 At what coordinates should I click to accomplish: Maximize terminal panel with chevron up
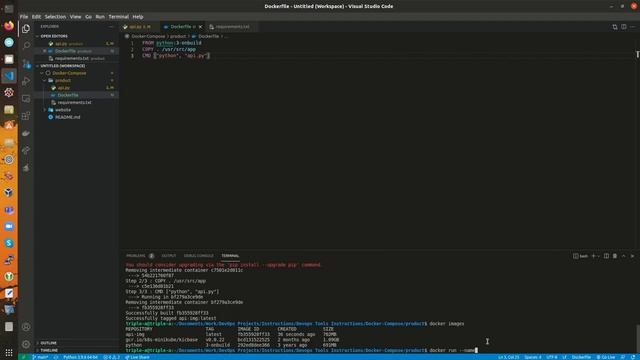(x=624, y=256)
